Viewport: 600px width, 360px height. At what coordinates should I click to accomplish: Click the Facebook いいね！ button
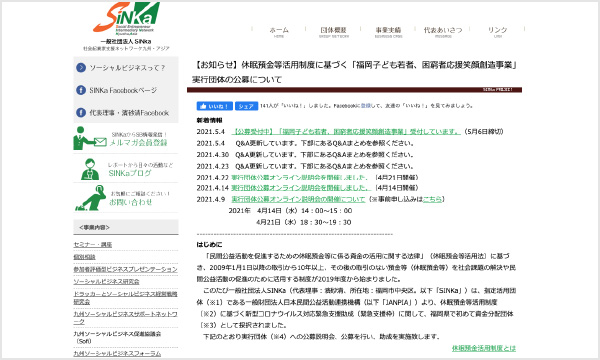(x=215, y=106)
